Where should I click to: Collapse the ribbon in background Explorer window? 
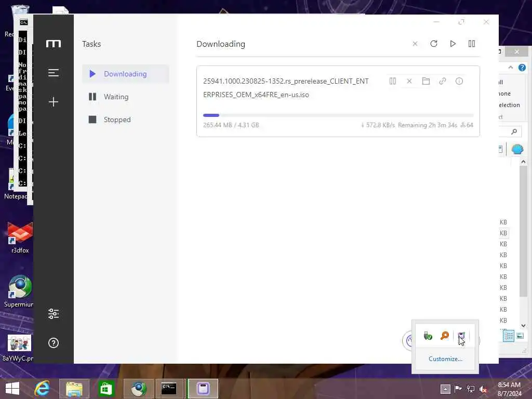point(510,68)
